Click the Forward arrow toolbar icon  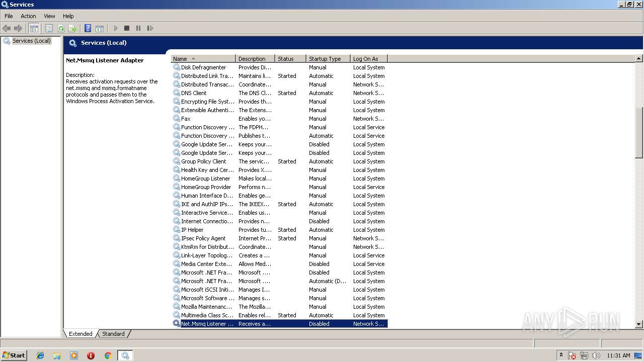[18, 28]
